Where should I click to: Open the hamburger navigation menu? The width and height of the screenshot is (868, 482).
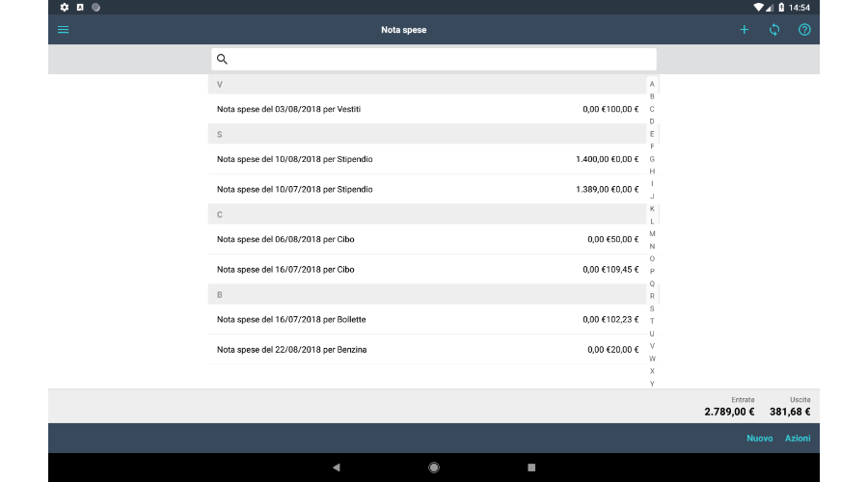click(64, 30)
